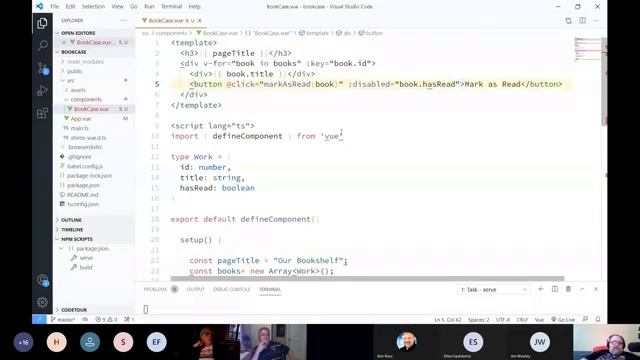Open tsconfig.json in the explorer
Screen dimensions: 640x360
83,204
